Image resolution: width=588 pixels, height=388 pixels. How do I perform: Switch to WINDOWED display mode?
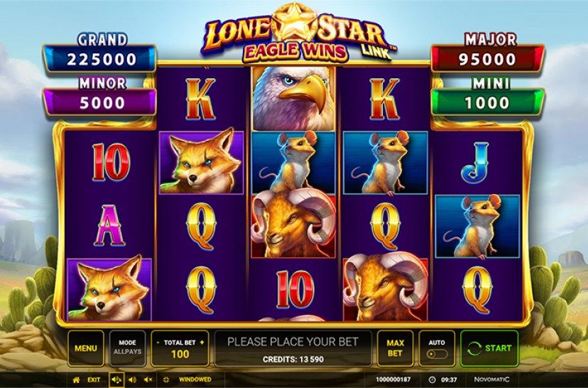point(195,379)
